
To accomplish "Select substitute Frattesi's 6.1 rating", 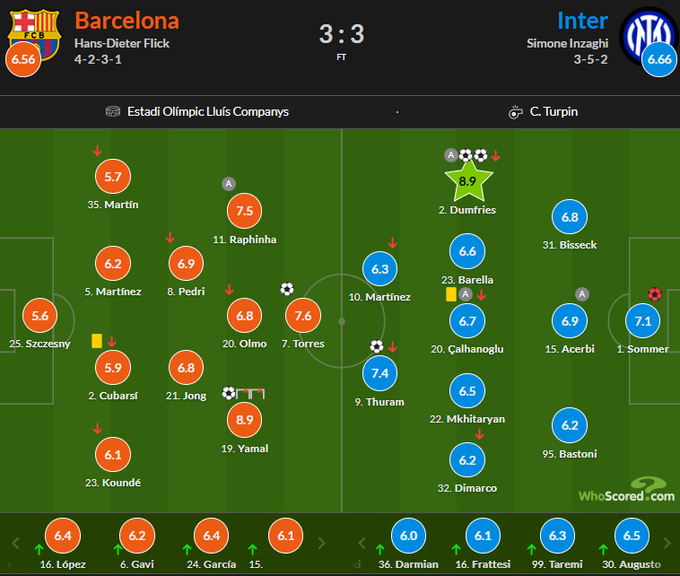I will click(x=482, y=536).
